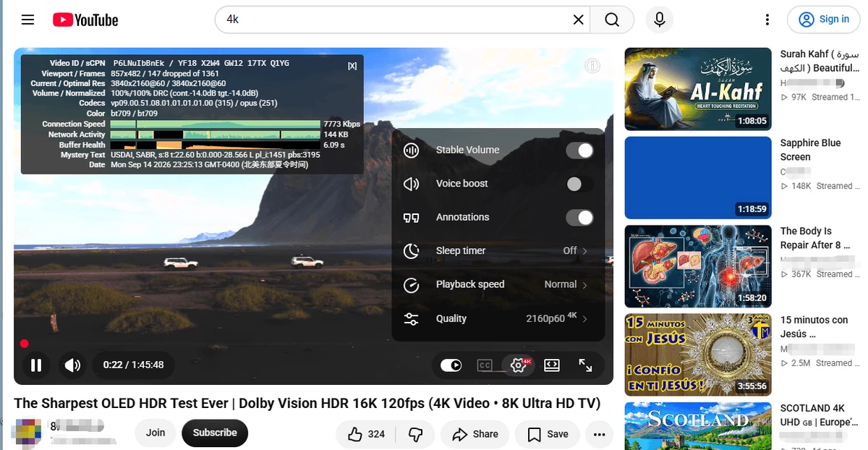Click the channel avatar below the video
This screenshot has height=450, width=868.
(x=26, y=434)
